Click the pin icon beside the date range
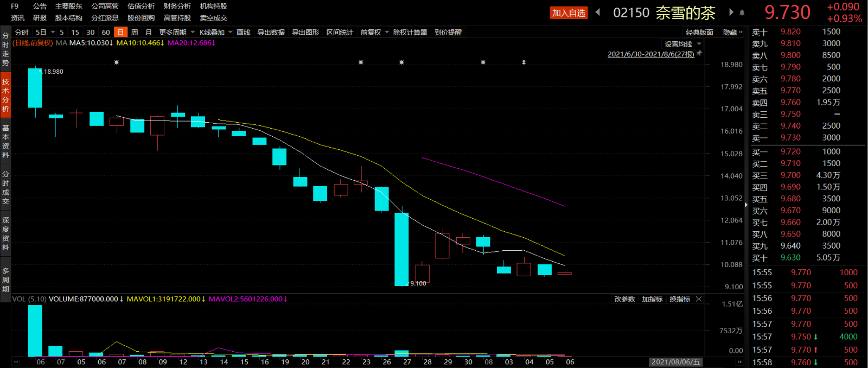The width and height of the screenshot is (868, 368). pos(700,53)
